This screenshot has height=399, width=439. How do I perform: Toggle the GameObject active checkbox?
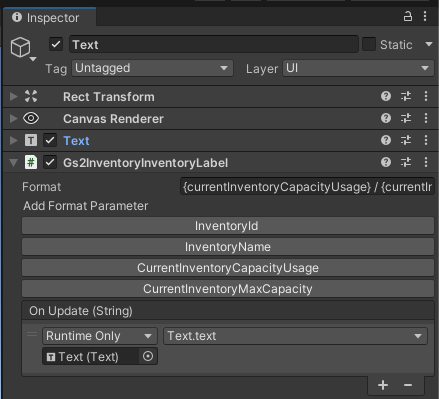56,44
